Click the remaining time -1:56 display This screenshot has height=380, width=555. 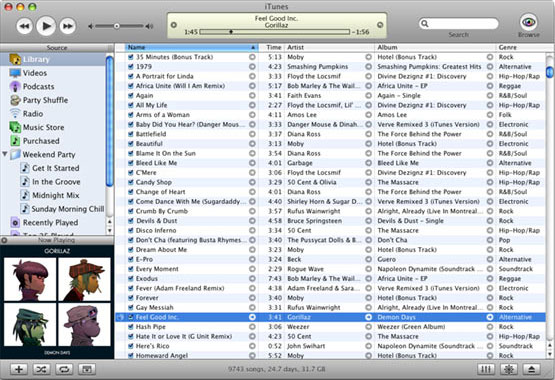(360, 32)
